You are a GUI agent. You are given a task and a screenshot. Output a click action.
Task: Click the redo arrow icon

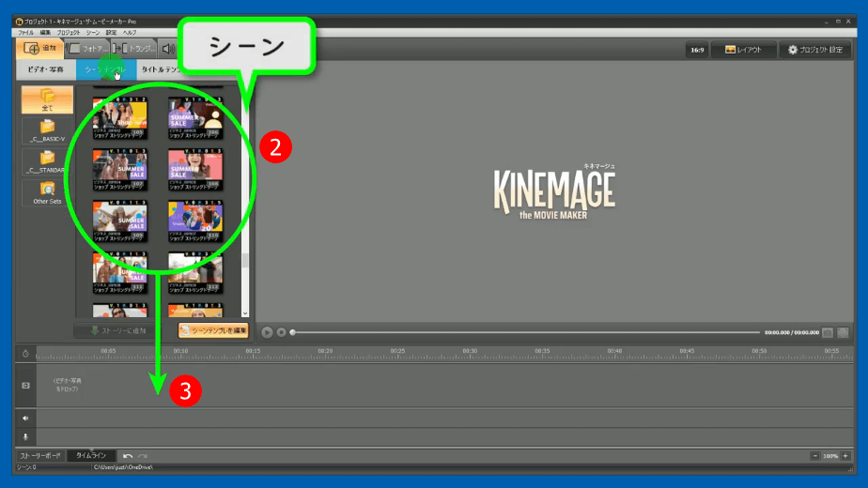[142, 456]
